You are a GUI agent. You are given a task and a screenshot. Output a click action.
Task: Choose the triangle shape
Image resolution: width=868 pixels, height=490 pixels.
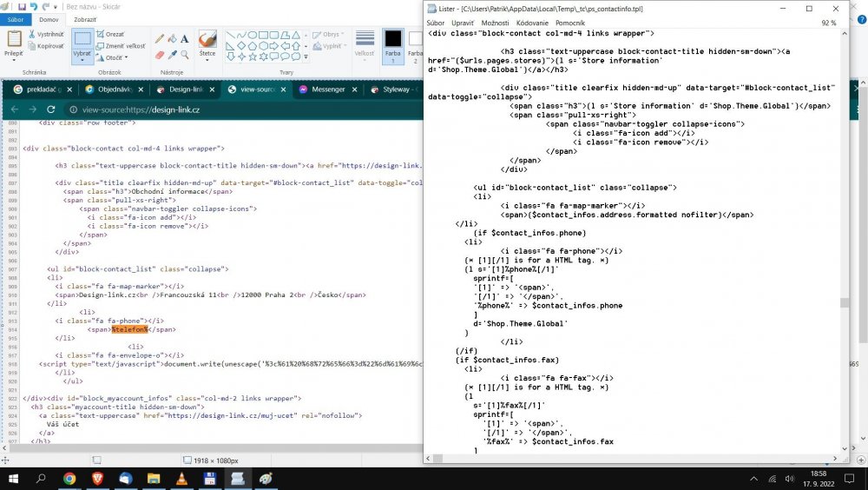[296, 35]
